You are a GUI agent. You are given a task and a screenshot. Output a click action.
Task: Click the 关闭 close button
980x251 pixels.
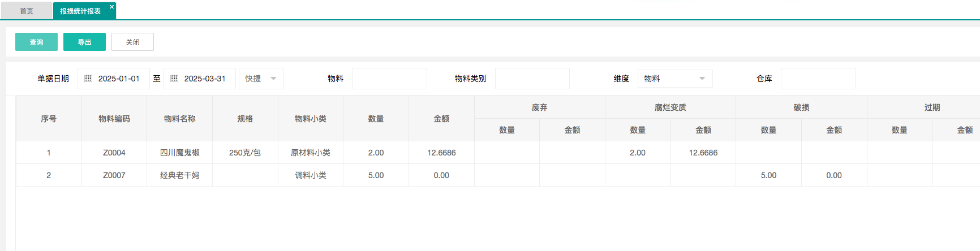pyautogui.click(x=132, y=42)
